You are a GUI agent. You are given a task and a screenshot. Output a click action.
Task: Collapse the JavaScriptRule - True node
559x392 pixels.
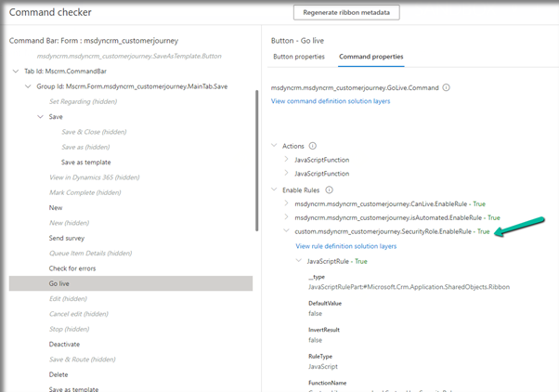click(x=299, y=261)
